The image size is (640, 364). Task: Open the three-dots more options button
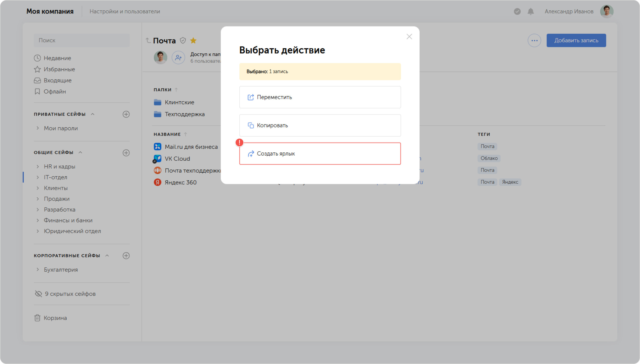click(534, 40)
